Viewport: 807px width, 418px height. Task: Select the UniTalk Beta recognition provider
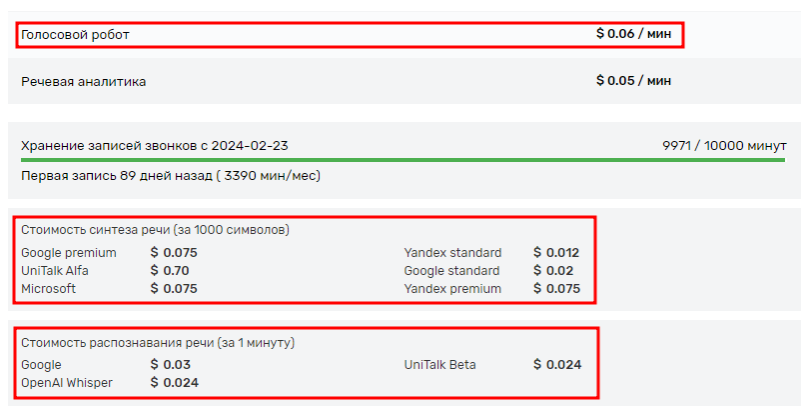pos(440,365)
